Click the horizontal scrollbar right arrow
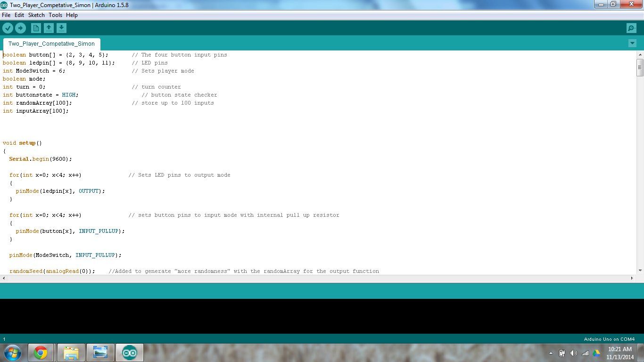Screen dimensions: 644x362 [x=632, y=278]
